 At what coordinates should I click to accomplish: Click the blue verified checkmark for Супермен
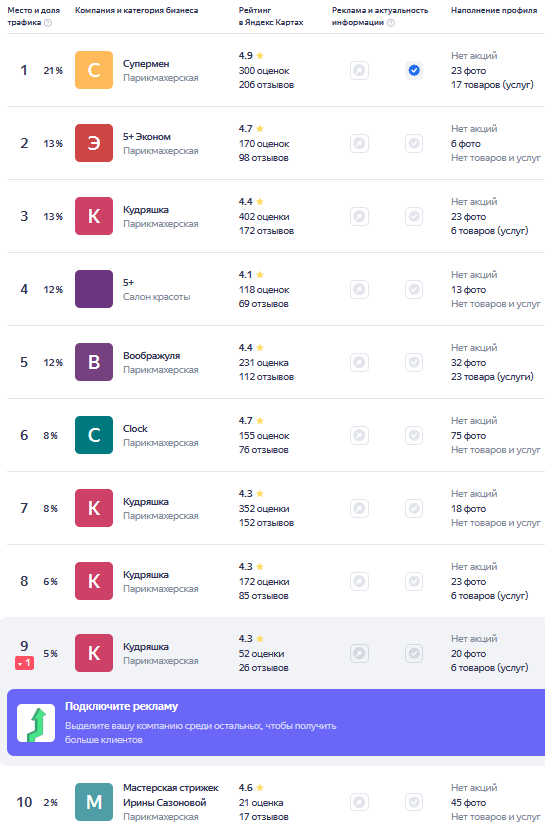(x=414, y=70)
